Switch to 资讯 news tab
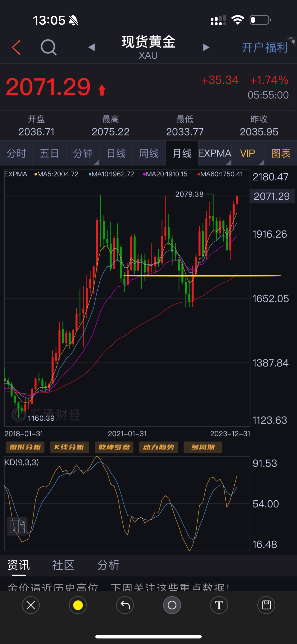297x644 pixels. [x=19, y=565]
